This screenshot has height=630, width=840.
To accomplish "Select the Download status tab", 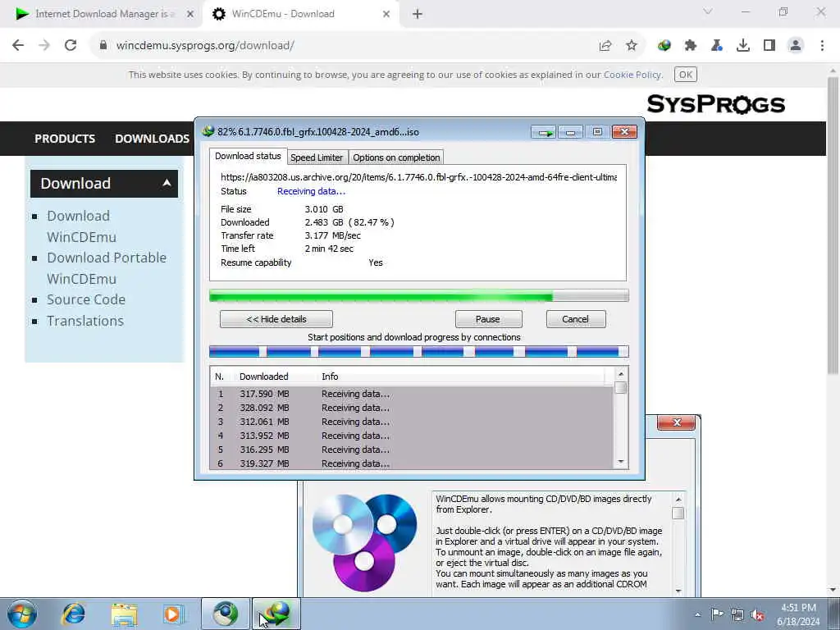I will click(x=248, y=156).
